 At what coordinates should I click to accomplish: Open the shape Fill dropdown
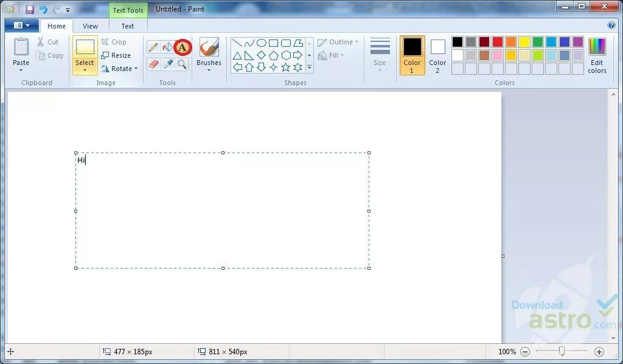click(x=331, y=55)
